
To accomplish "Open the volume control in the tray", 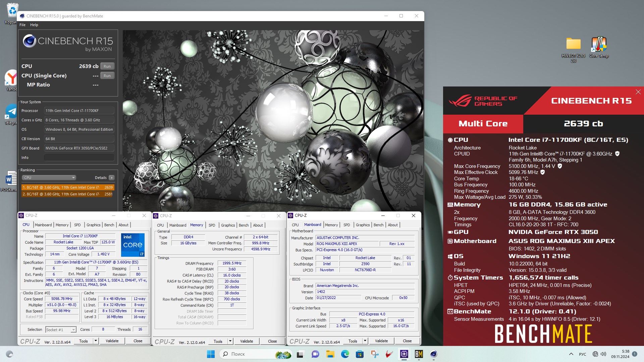I will 603,354.
